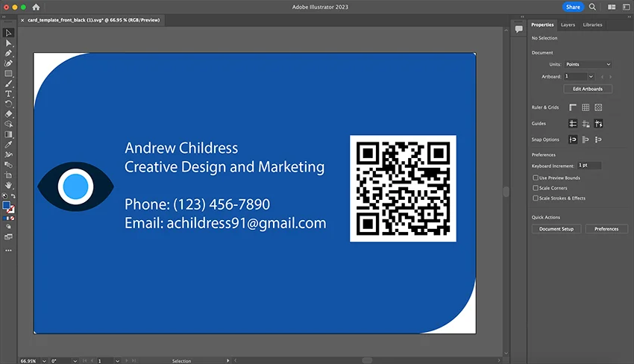This screenshot has width=634, height=364.
Task: Toggle smart guides button
Action: 598,123
